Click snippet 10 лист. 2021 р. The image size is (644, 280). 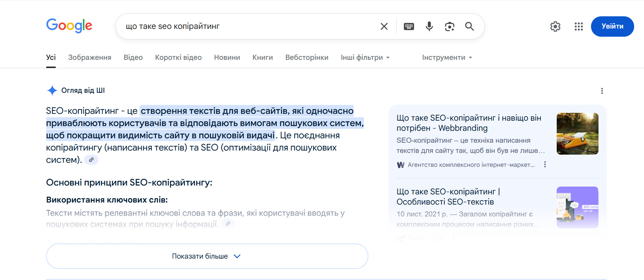422,214
